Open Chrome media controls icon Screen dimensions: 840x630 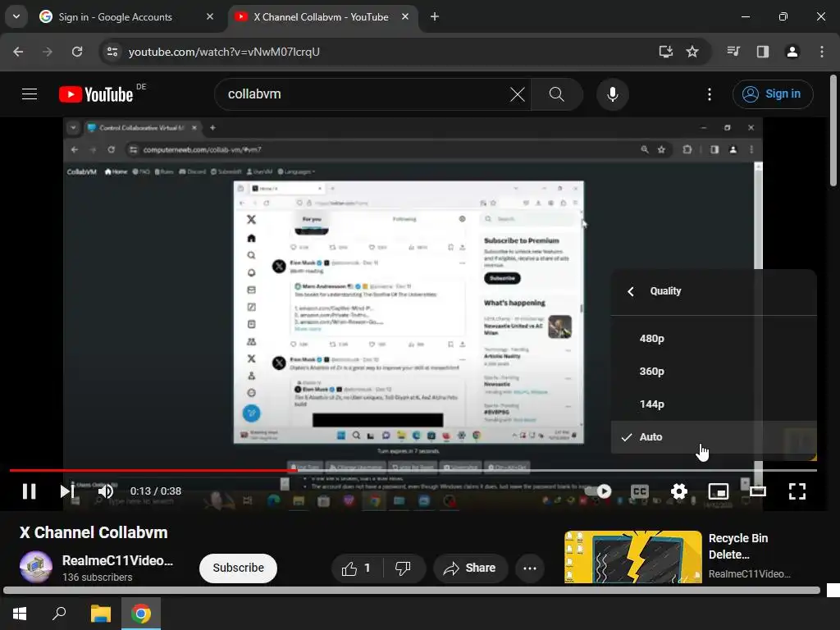(x=733, y=52)
